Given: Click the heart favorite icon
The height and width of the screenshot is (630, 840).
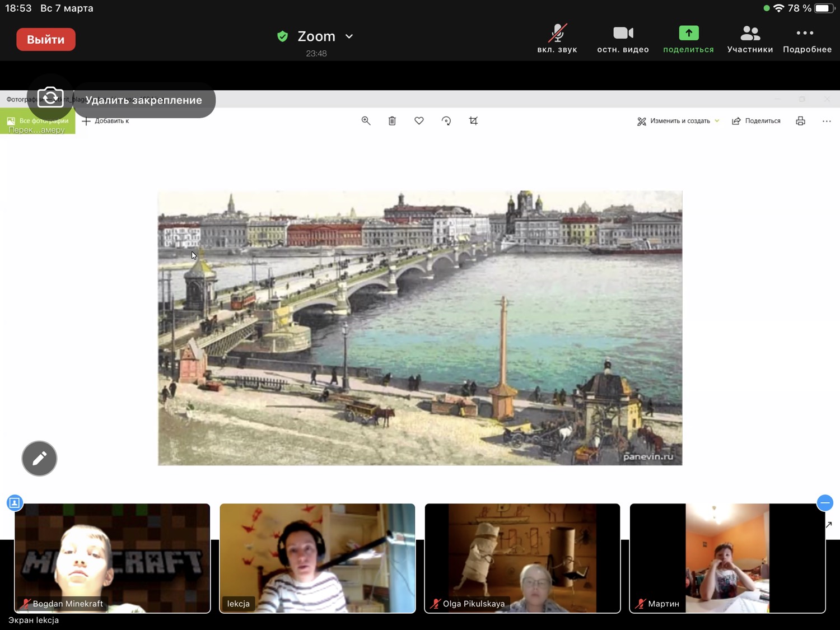Looking at the screenshot, I should (419, 121).
